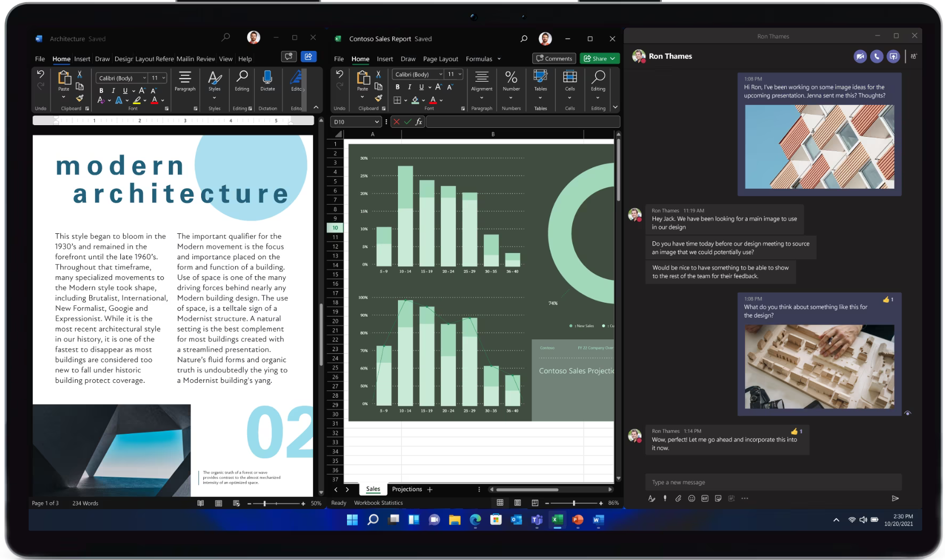945x560 pixels.
Task: Start an audio call in Teams
Action: pos(877,56)
